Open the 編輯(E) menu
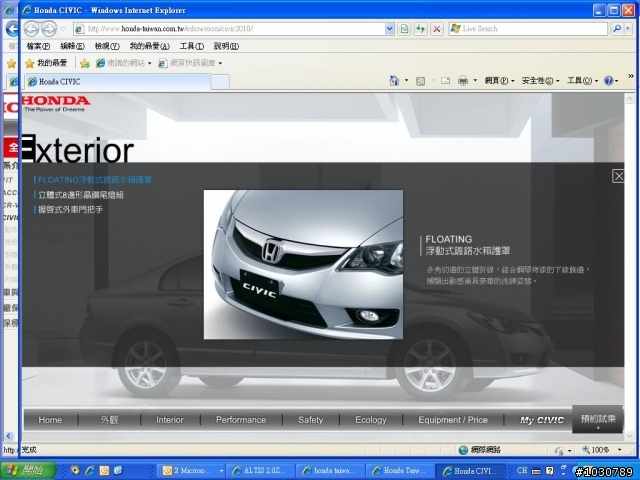 pos(72,46)
